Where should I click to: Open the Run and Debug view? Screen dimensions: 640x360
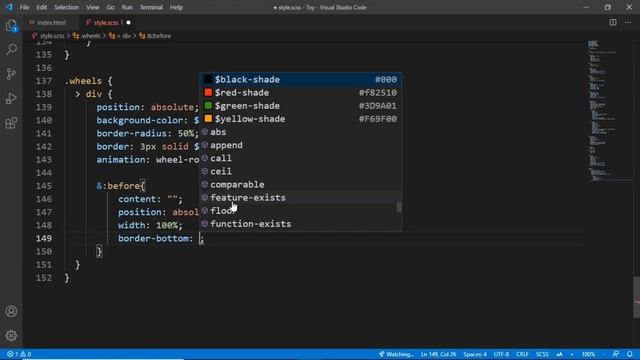(11, 98)
